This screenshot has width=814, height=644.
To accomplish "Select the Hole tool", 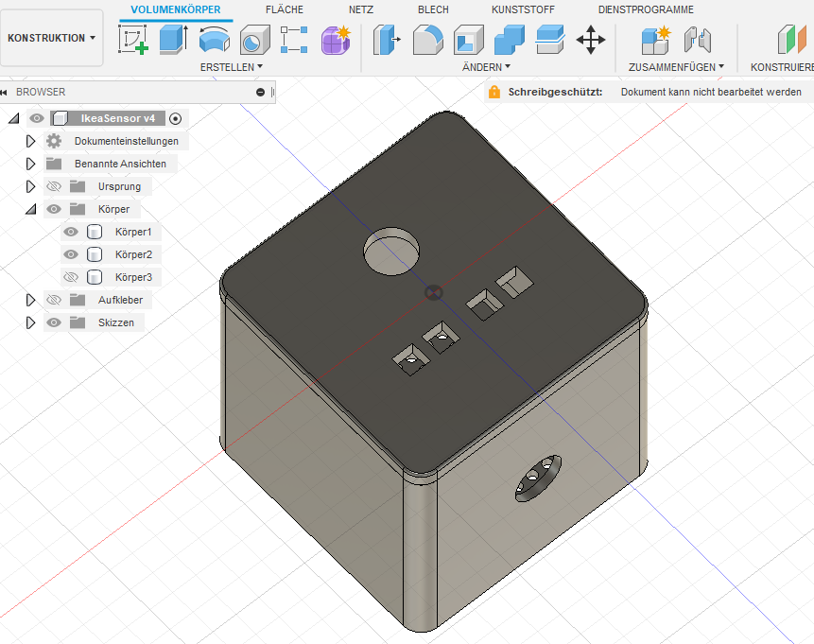I will pos(255,40).
